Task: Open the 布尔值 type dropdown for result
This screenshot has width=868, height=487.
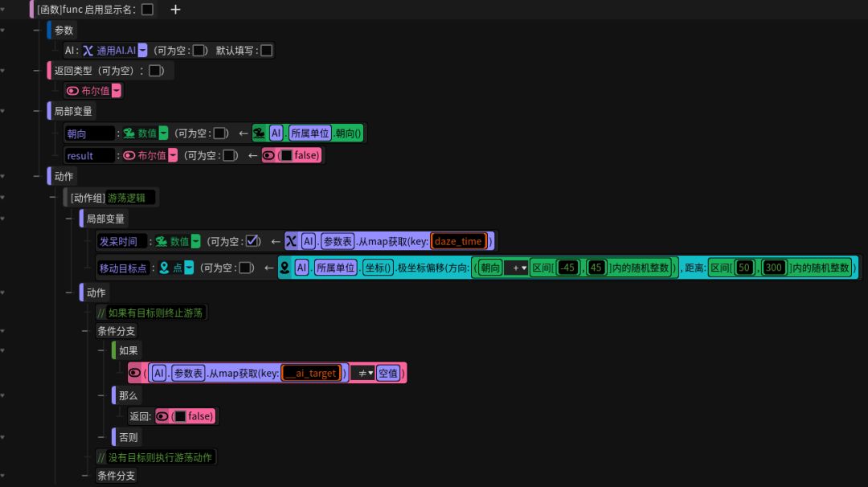Action: (x=173, y=156)
